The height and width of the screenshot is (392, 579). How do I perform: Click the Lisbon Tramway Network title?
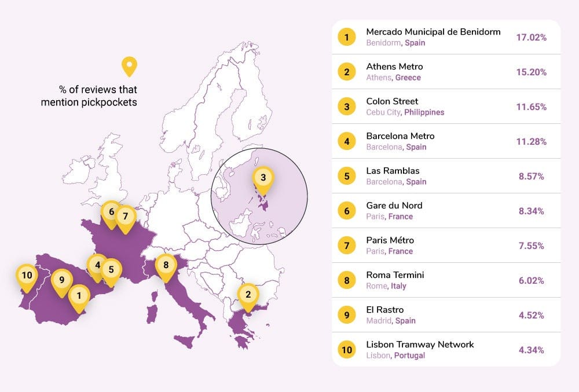click(x=420, y=345)
